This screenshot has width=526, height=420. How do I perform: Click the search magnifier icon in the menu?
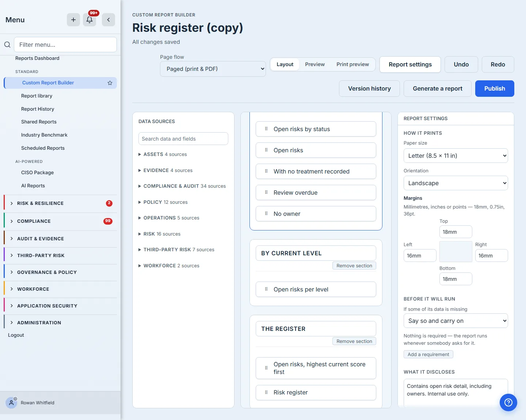click(7, 45)
